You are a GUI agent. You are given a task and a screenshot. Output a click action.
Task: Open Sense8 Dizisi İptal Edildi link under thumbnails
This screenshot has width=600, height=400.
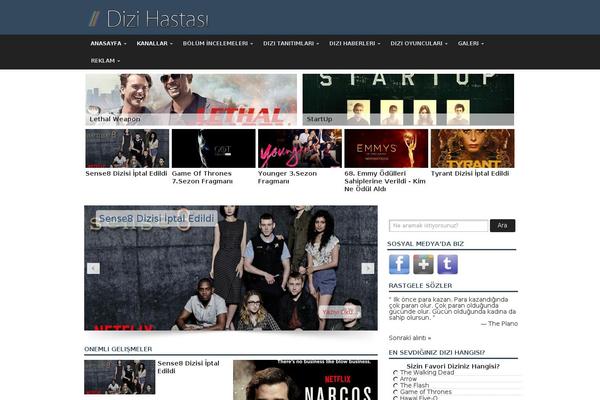pos(126,173)
